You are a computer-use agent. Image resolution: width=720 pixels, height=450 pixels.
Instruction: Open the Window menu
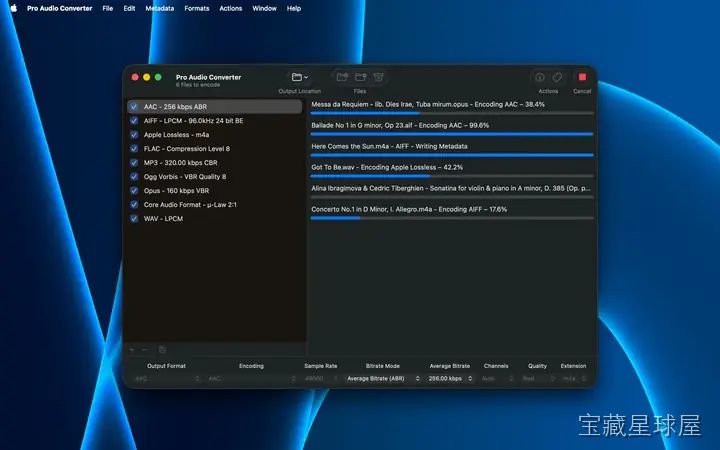coord(264,8)
